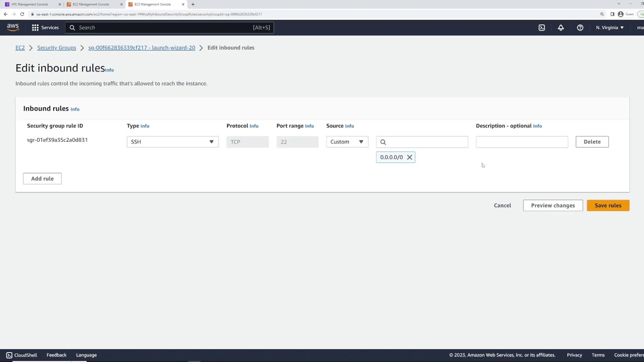Open the Security Groups breadcrumb link

[x=56, y=48]
